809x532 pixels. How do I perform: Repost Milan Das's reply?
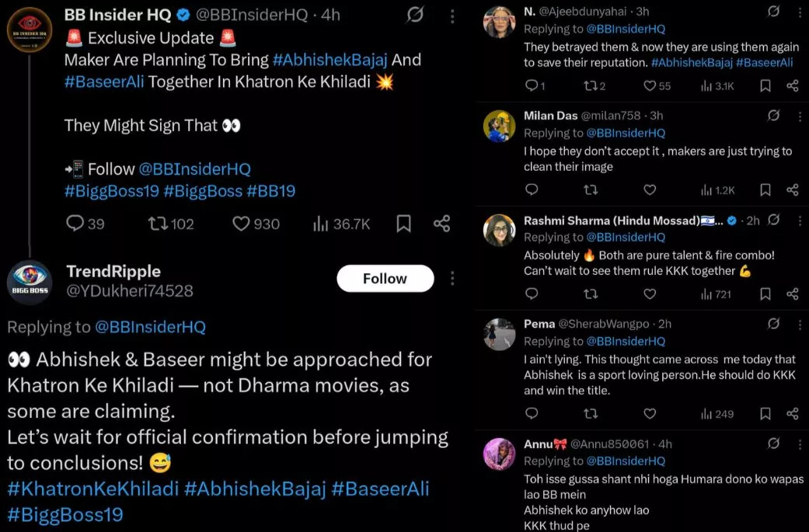(591, 190)
